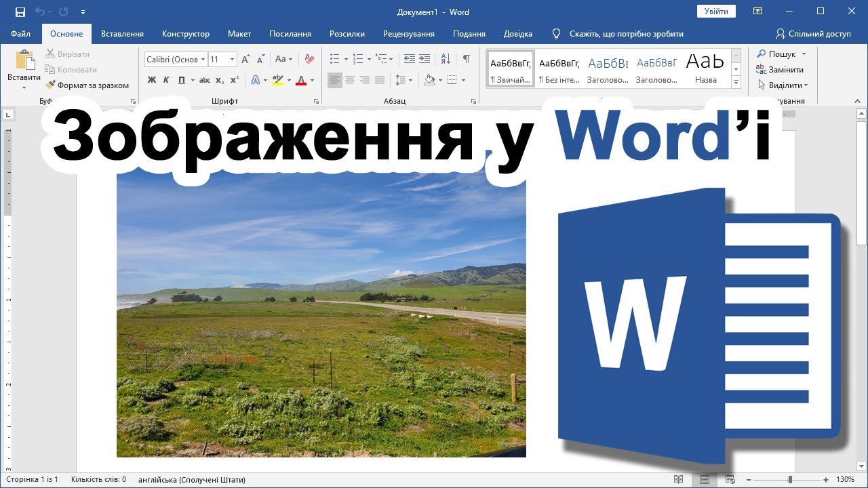The image size is (868, 488).
Task: Decrease paragraph indent
Action: (410, 60)
